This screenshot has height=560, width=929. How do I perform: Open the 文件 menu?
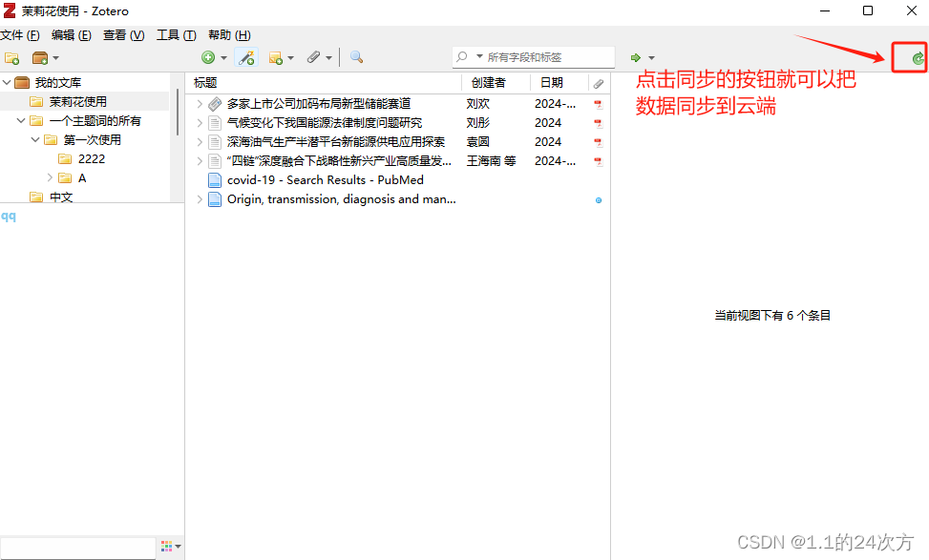tap(20, 35)
